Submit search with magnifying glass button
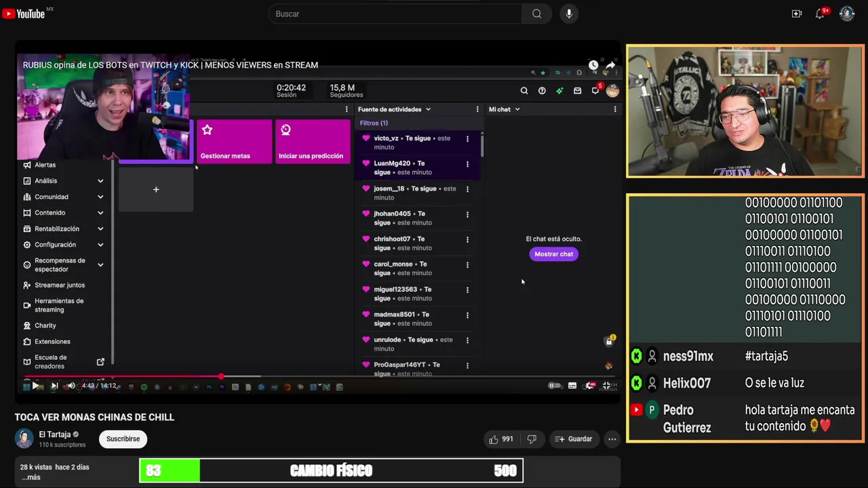 pyautogui.click(x=536, y=14)
